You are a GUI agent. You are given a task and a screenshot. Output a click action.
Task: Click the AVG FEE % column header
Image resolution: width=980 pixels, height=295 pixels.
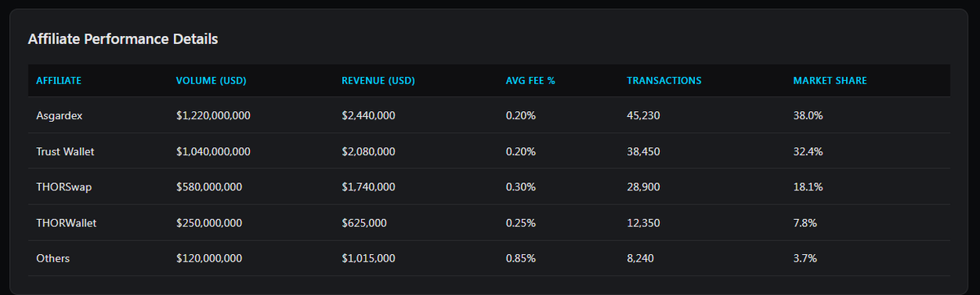pos(531,80)
